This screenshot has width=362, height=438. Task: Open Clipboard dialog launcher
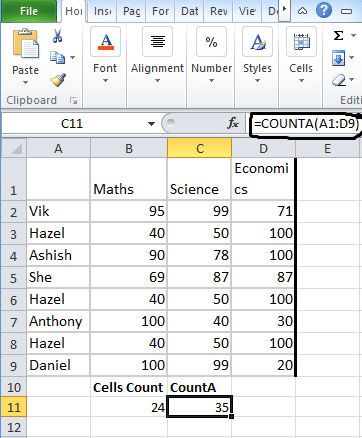pyautogui.click(x=73, y=100)
